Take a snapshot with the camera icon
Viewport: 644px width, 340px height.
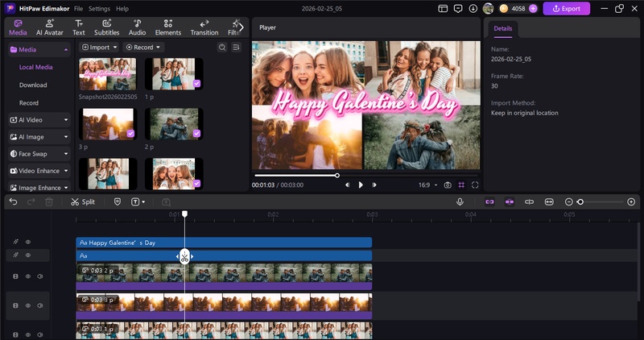448,185
